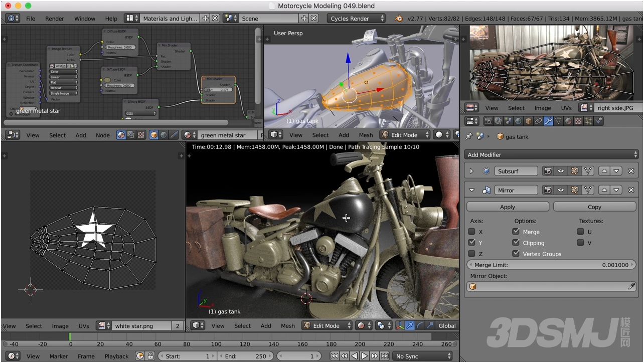Open the Texture properties tab (checker icon)
644x363 pixels.
point(578,121)
